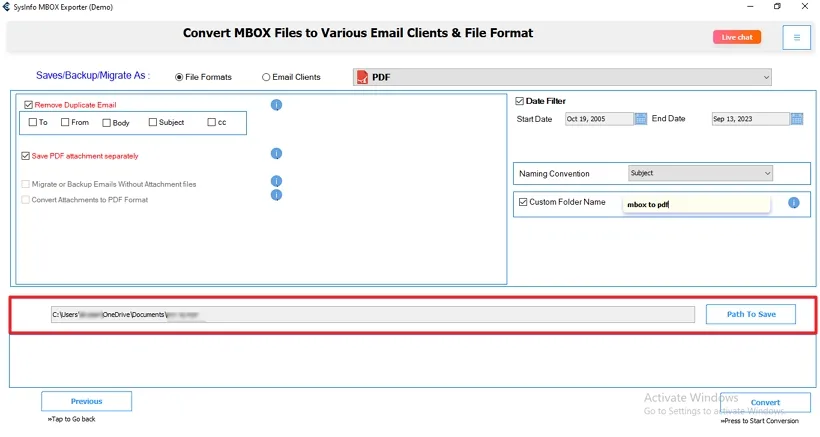820x437 pixels.
Task: Toggle Remove Duplicate Email checkbox
Action: pyautogui.click(x=29, y=105)
